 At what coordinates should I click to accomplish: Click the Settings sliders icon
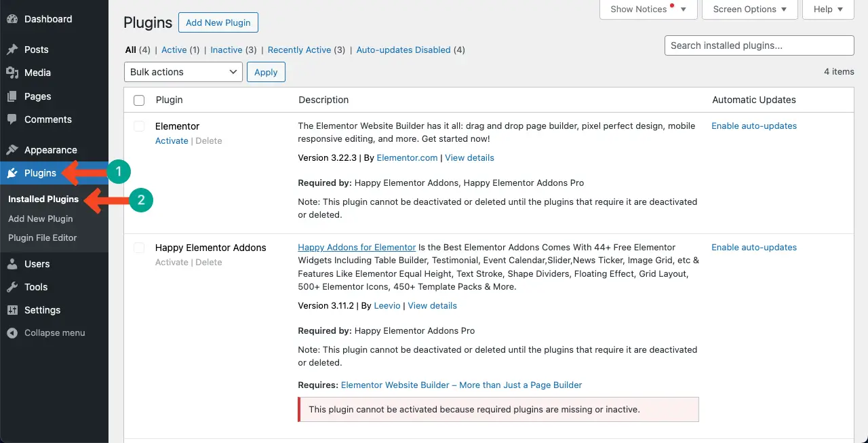pos(12,310)
